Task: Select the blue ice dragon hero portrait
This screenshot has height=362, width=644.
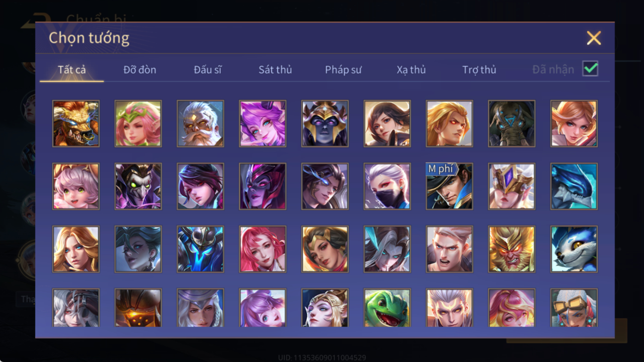Action: 574,186
